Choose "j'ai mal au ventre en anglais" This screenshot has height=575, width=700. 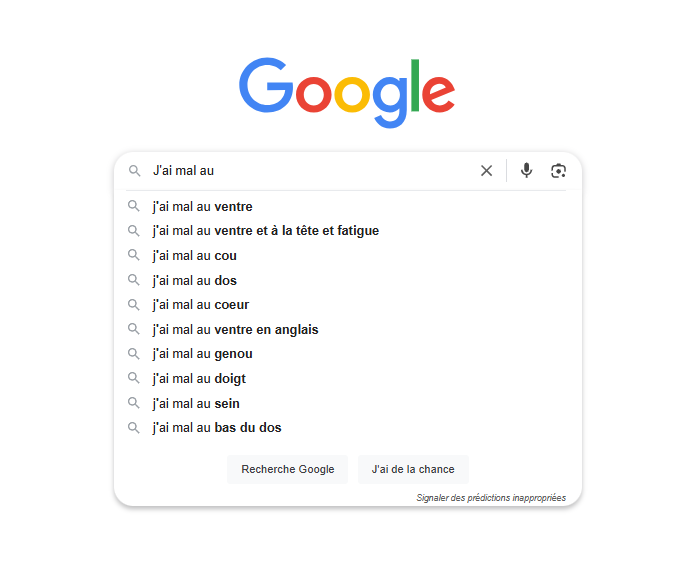pyautogui.click(x=235, y=330)
